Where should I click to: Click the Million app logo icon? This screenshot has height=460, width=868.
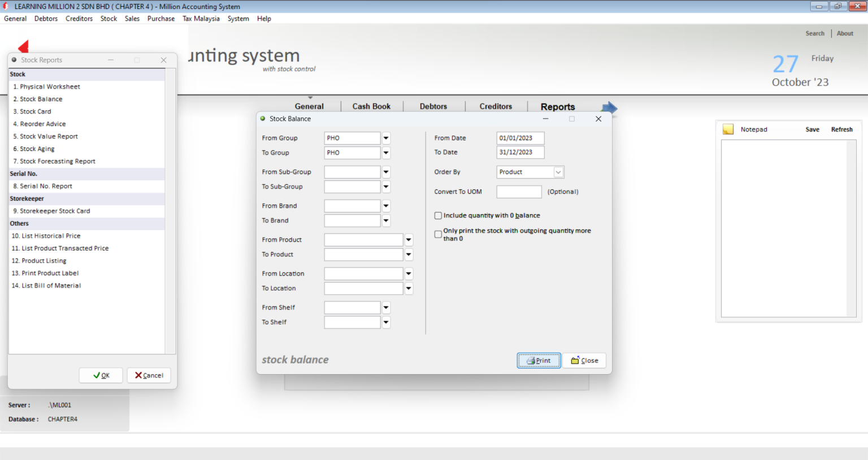6,6
